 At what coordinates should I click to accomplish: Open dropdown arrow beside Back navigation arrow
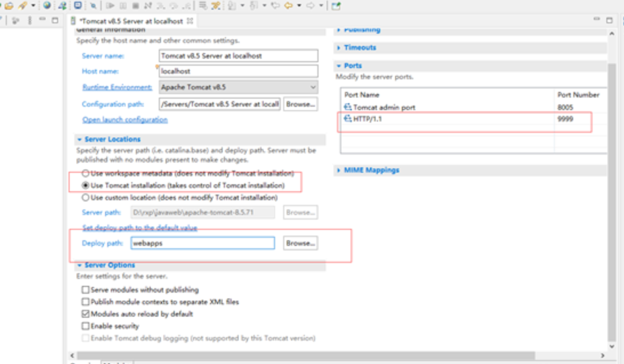[x=299, y=6]
